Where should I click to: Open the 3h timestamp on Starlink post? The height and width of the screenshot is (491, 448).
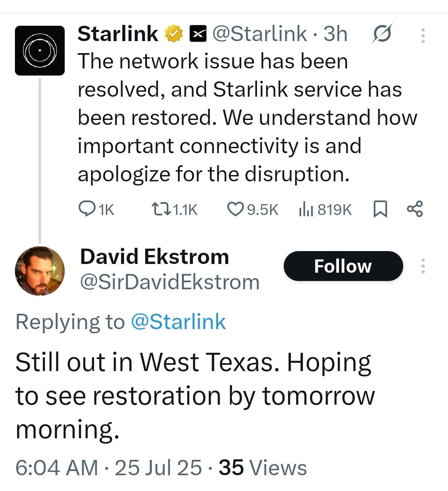(x=335, y=34)
